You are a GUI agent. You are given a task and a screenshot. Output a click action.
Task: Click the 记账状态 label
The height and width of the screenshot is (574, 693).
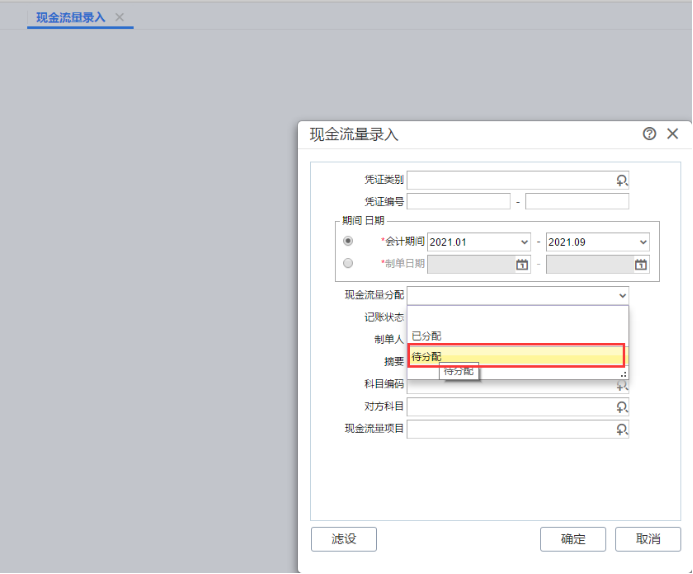tap(384, 317)
